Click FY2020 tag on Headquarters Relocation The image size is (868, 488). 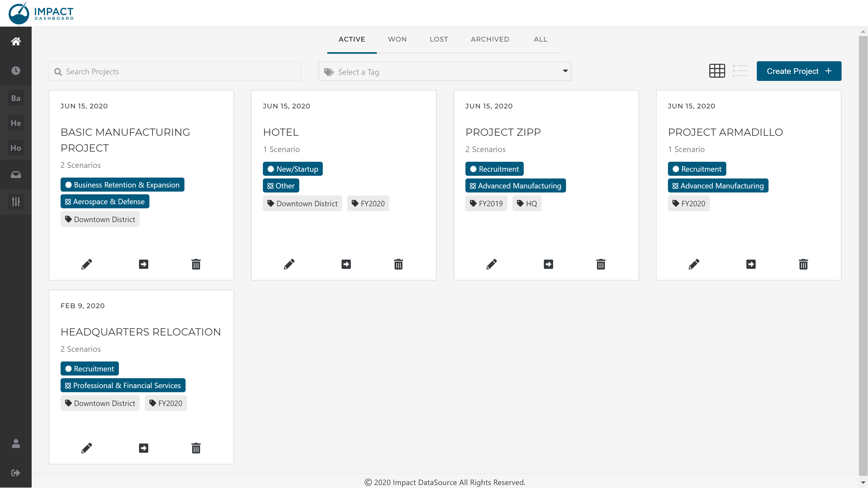point(166,403)
